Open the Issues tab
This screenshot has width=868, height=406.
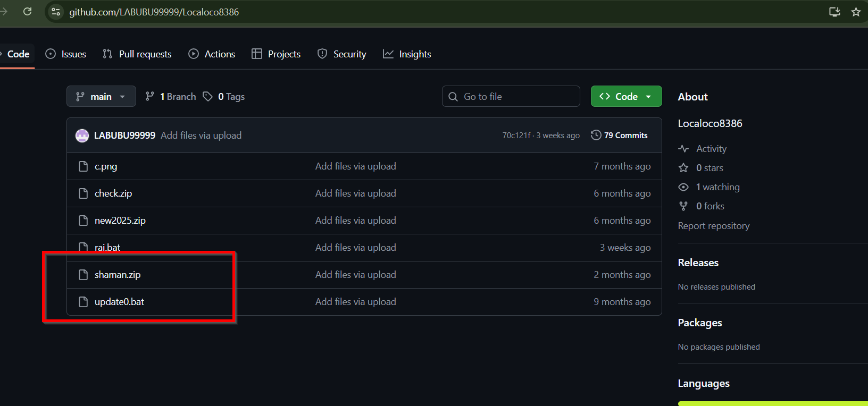pyautogui.click(x=66, y=54)
